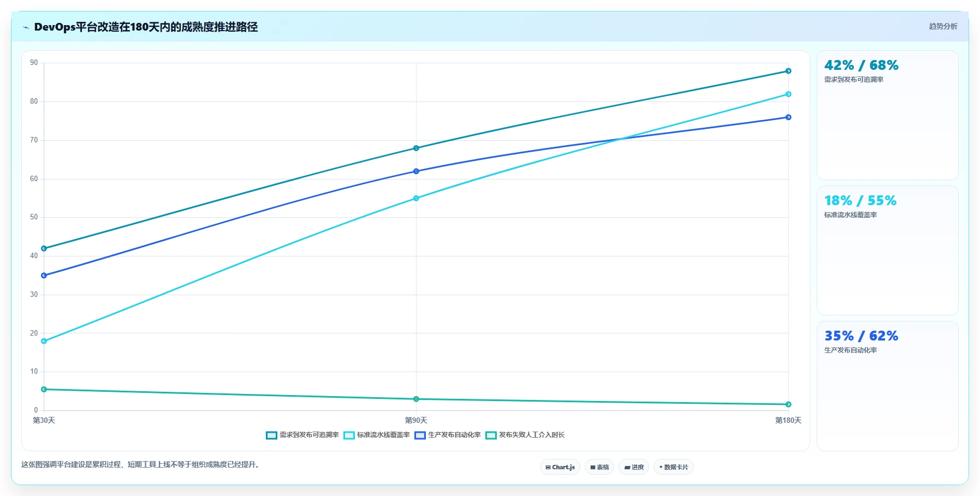Select the 发布失败人工介入时长 data point at 第180天

point(788,404)
